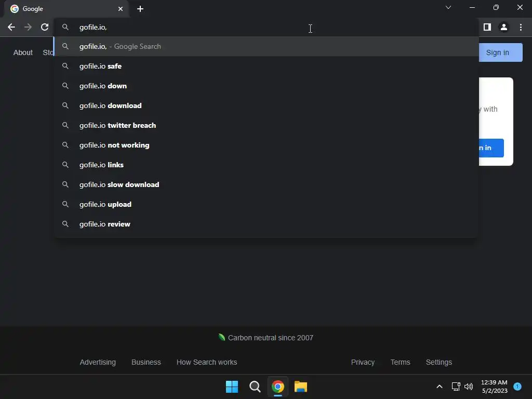Show hidden system tray icons
Viewport: 532px width, 399px height.
[x=440, y=387]
